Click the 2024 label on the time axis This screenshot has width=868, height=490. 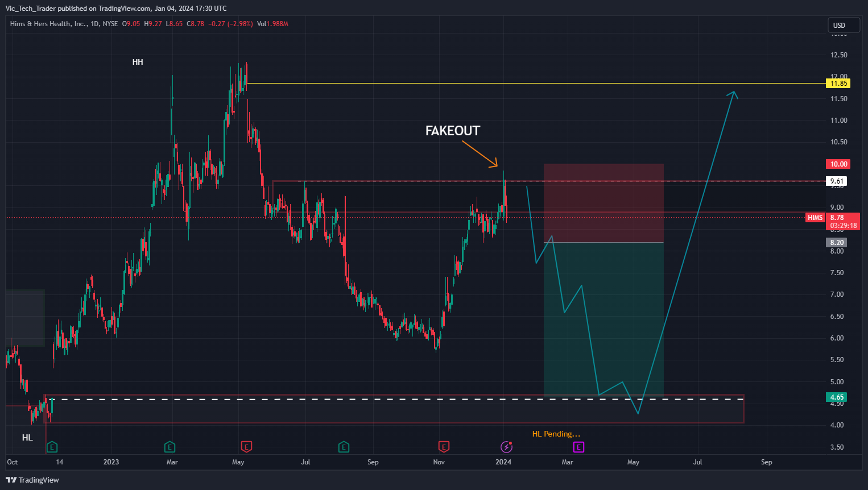(x=503, y=462)
